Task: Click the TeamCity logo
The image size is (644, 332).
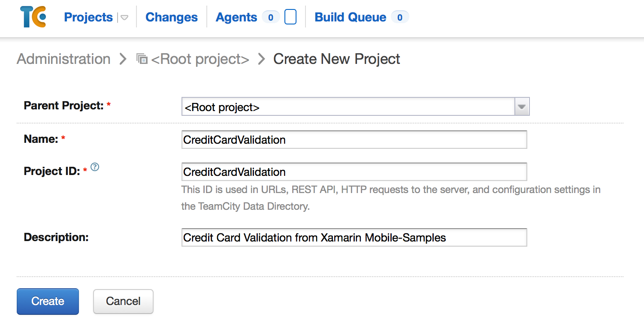Action: click(33, 17)
